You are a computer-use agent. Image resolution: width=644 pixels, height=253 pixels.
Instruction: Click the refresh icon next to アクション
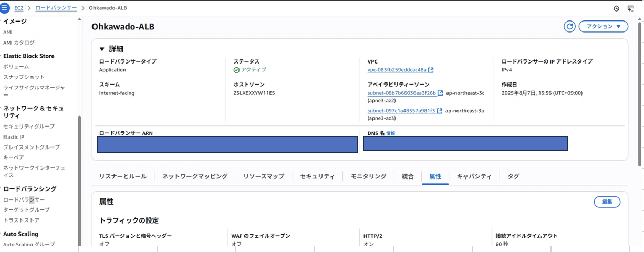pos(569,27)
